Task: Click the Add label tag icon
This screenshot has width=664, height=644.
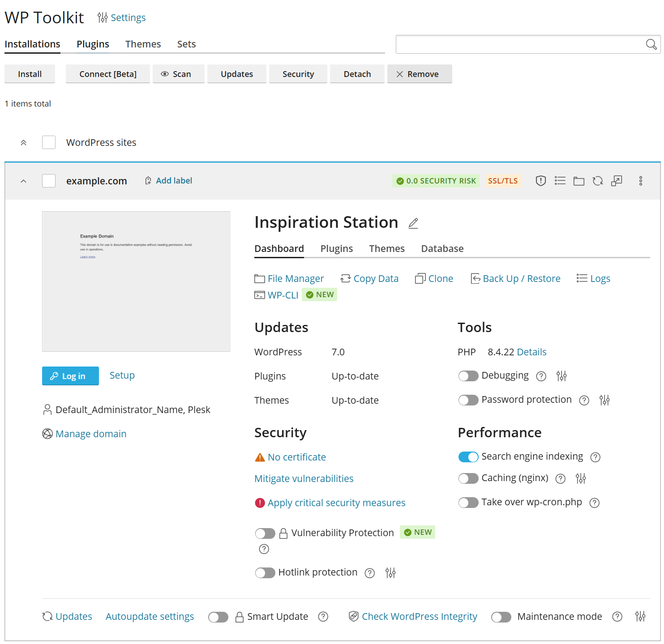Action: [x=148, y=181]
